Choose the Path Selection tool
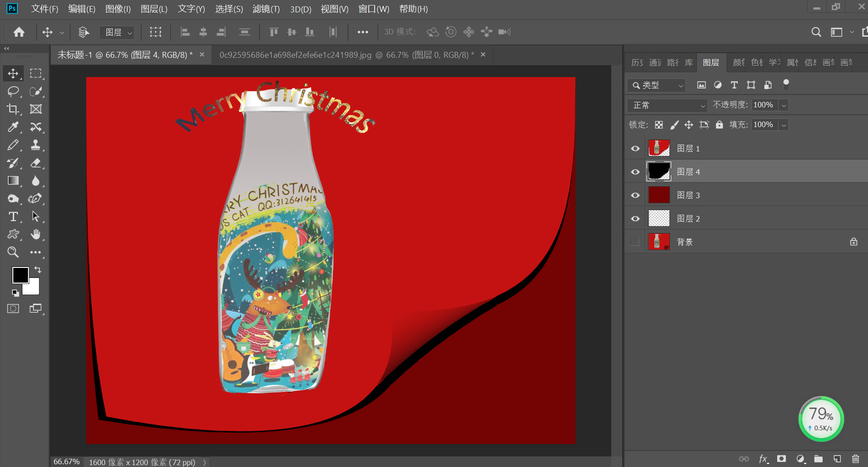Image resolution: width=868 pixels, height=467 pixels. [x=36, y=217]
